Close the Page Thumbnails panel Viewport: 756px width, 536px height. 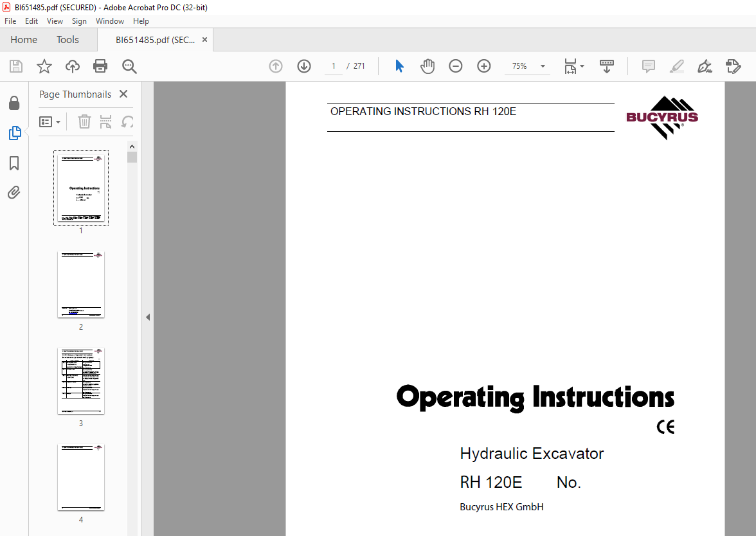coord(123,94)
